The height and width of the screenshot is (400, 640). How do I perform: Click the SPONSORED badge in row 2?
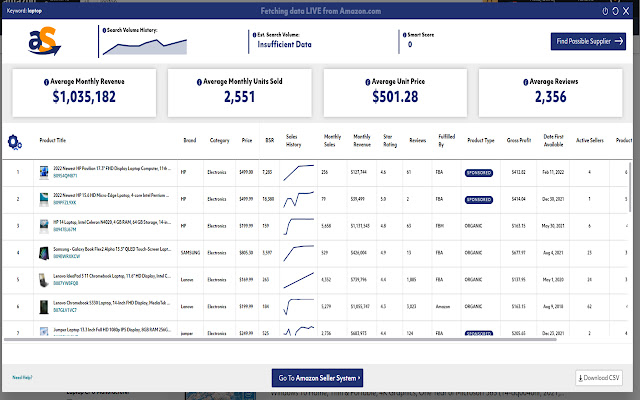coord(479,200)
